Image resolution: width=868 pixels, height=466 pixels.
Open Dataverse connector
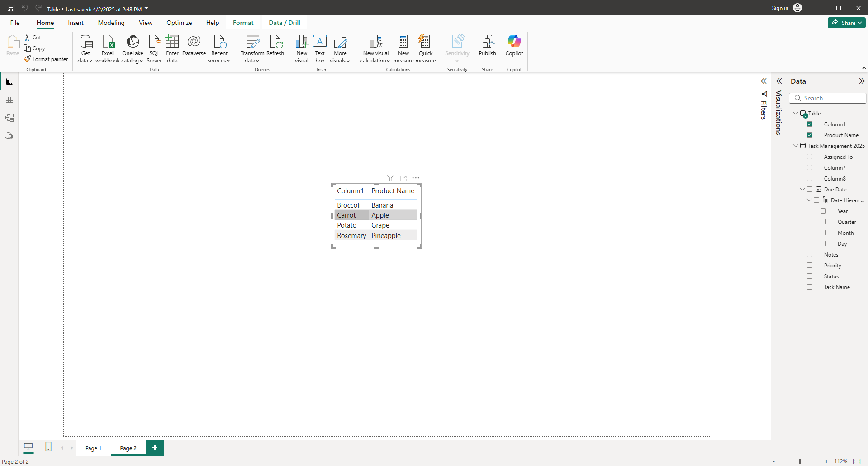click(194, 45)
